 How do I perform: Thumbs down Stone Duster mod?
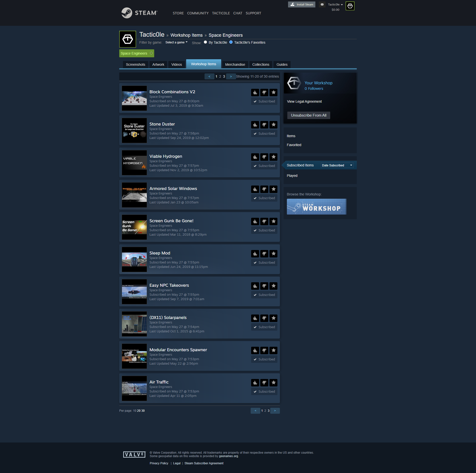(264, 125)
